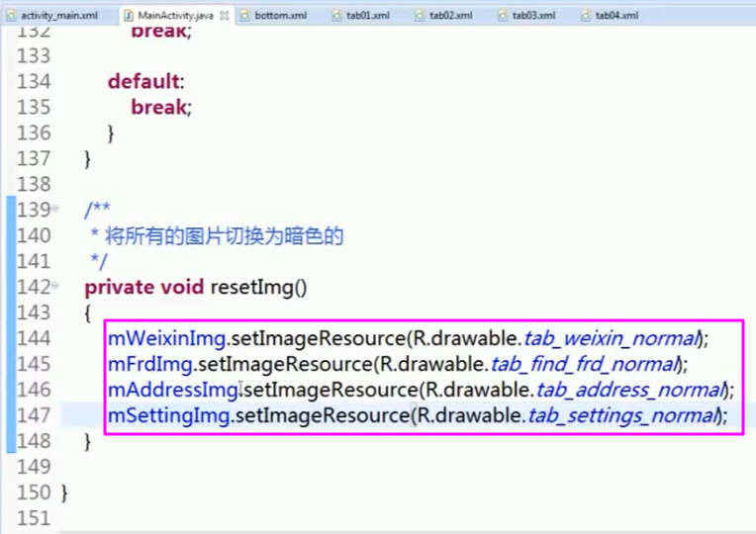Click the bottom.xml file icon

click(245, 16)
